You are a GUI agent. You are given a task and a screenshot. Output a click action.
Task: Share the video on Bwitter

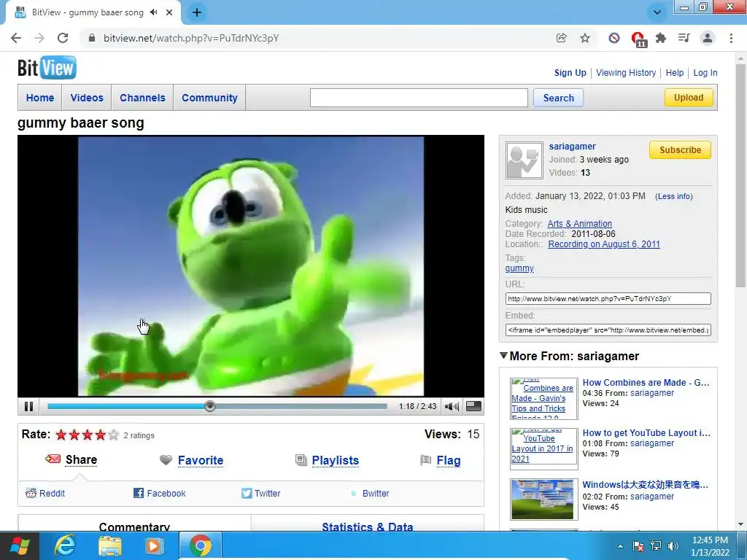[376, 494]
